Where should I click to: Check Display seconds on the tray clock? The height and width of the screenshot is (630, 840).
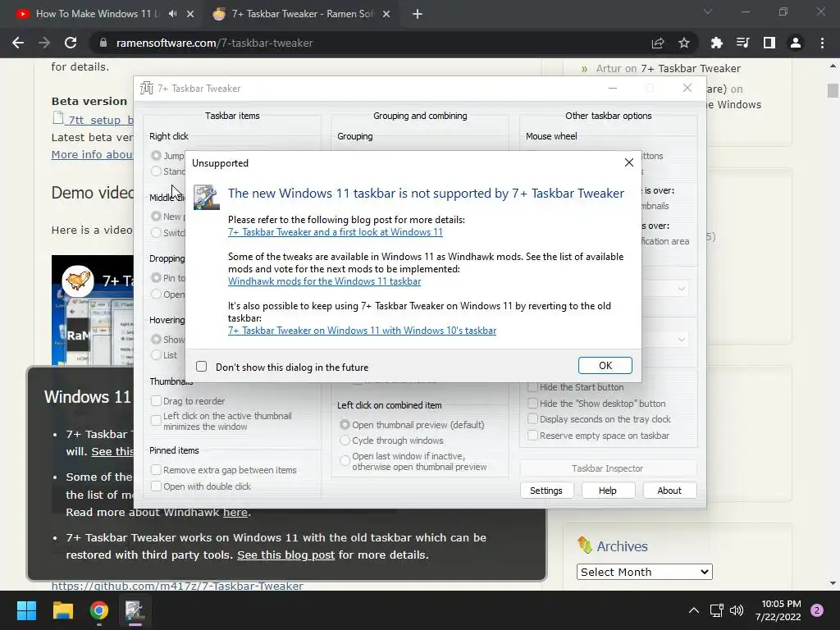tap(532, 419)
